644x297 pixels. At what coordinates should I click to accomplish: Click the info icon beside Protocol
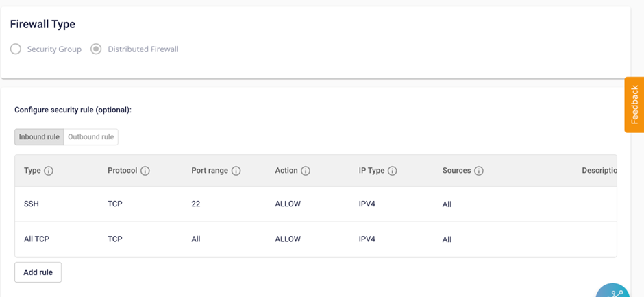click(x=145, y=171)
